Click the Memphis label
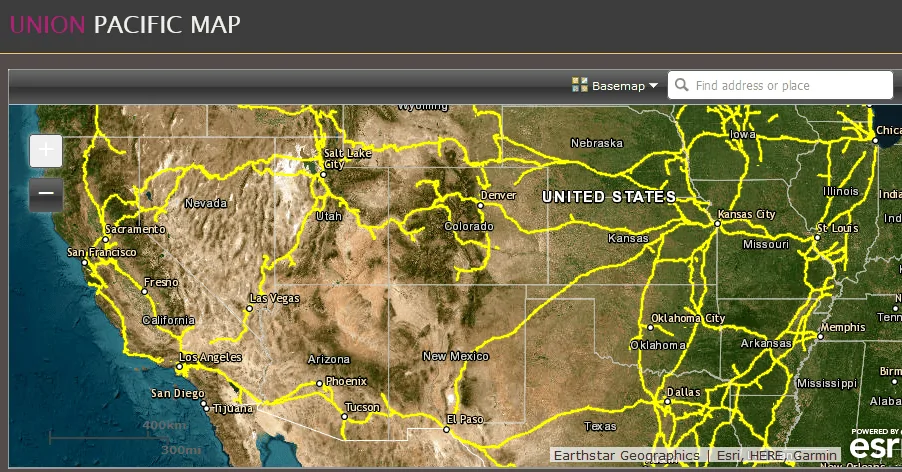Viewport: 902px width, 472px height. pos(843,327)
